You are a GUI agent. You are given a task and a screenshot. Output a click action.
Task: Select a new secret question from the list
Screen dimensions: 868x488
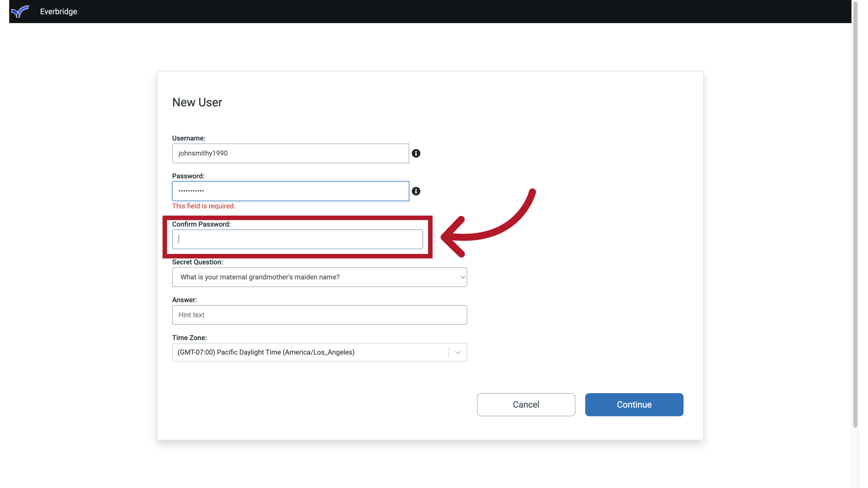coord(319,277)
